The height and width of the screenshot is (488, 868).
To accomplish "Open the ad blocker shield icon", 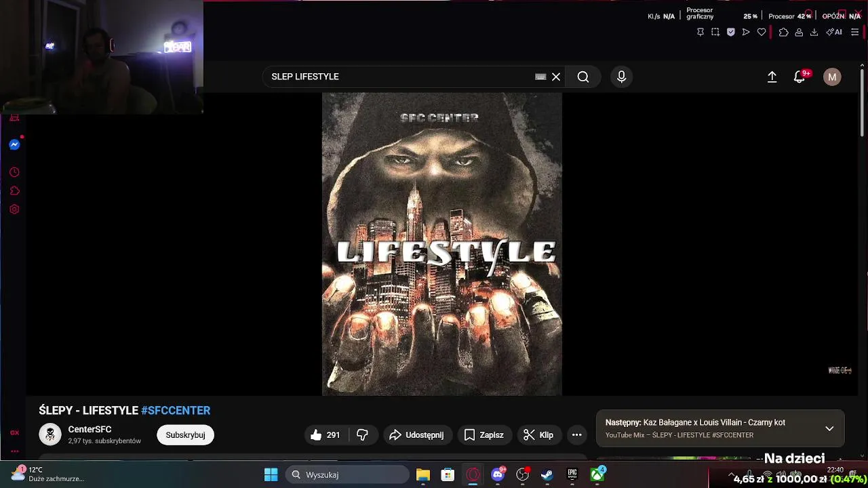I will coord(731,32).
